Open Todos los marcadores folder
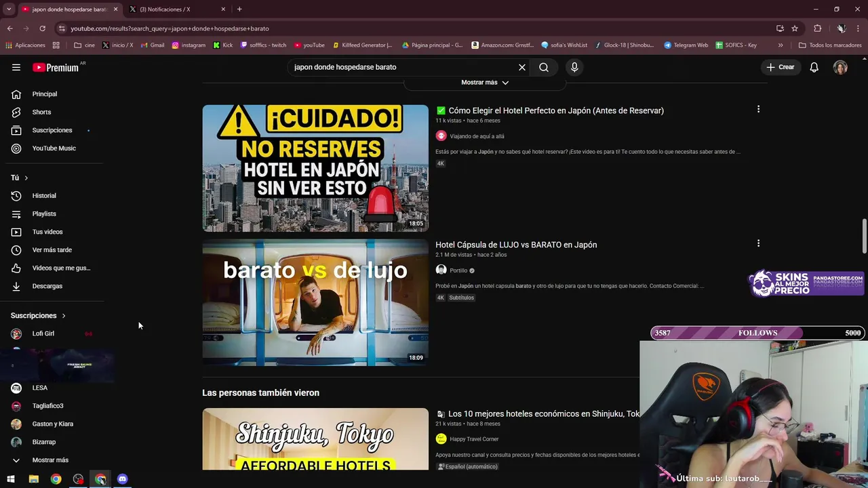Viewport: 868px width, 488px height. click(830, 45)
